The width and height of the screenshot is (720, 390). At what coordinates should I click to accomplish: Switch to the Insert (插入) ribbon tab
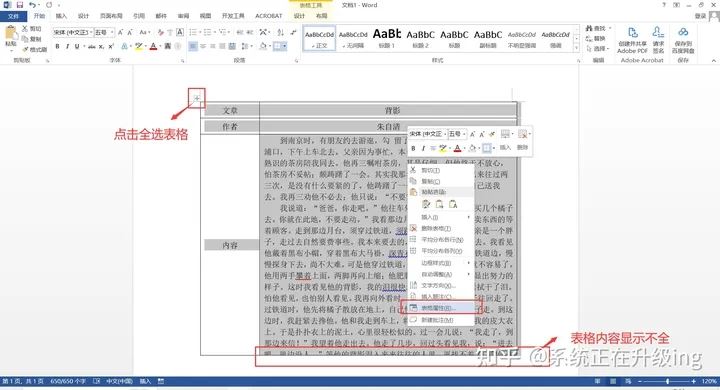coord(61,16)
